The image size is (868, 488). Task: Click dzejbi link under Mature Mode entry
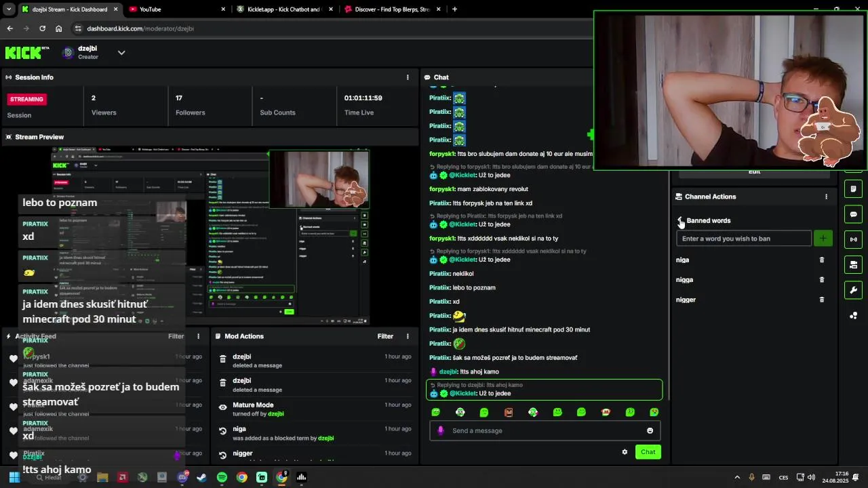click(x=275, y=414)
